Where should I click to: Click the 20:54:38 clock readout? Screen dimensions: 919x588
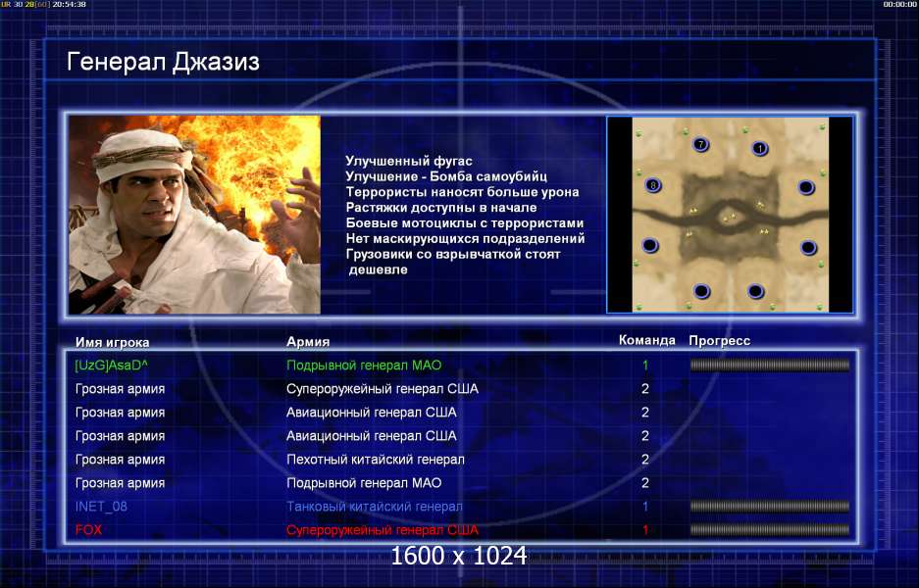click(x=70, y=4)
